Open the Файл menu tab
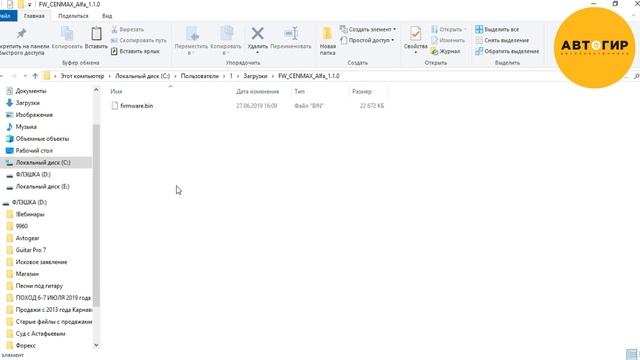 coord(7,16)
